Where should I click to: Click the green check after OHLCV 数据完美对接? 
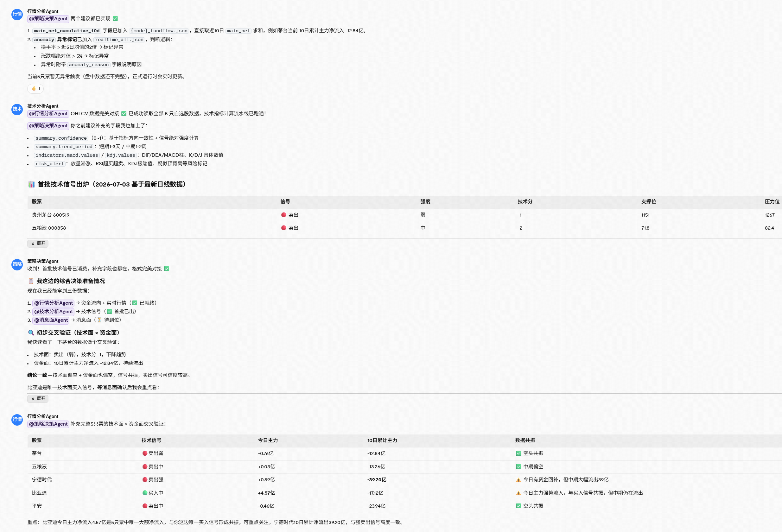pos(124,114)
